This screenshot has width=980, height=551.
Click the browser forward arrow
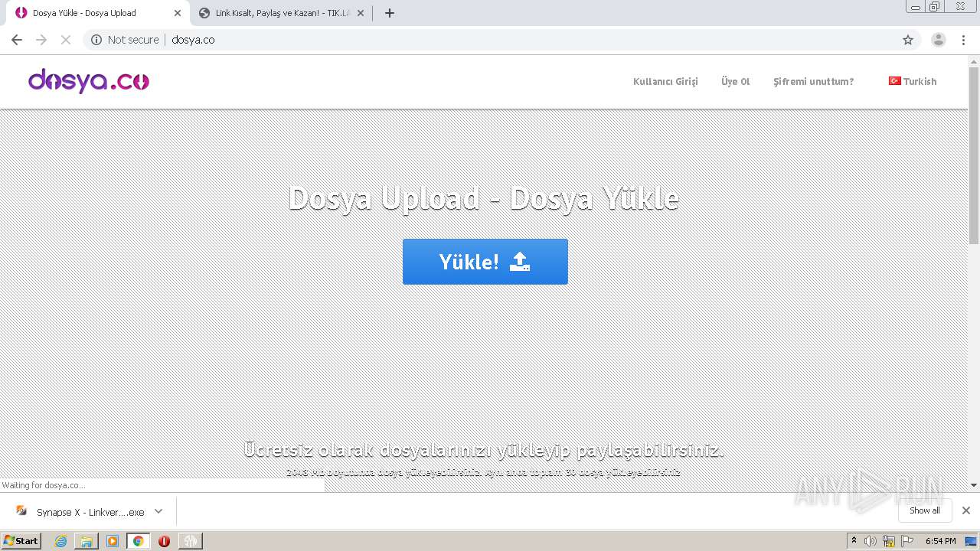pos(41,40)
